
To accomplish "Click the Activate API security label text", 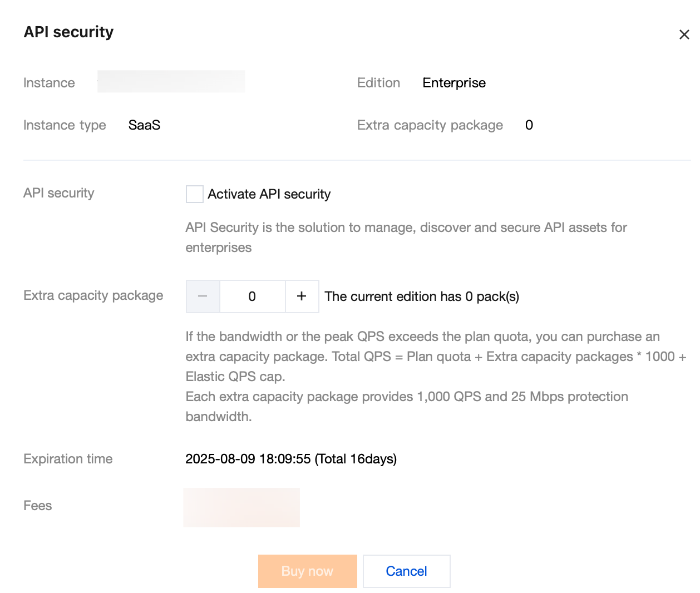I will pyautogui.click(x=269, y=194).
